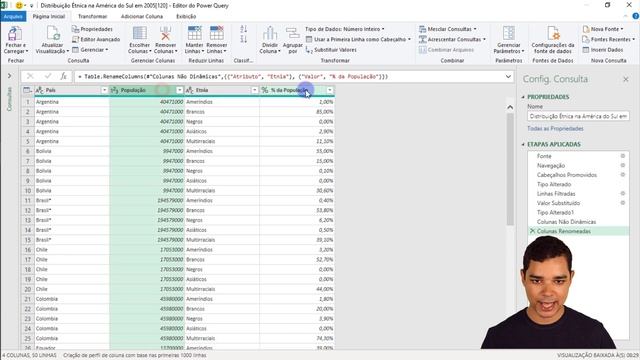Screen dimensions: 640x360
Task: Select the Cabeçalhos Promovidos step
Action: (x=567, y=175)
